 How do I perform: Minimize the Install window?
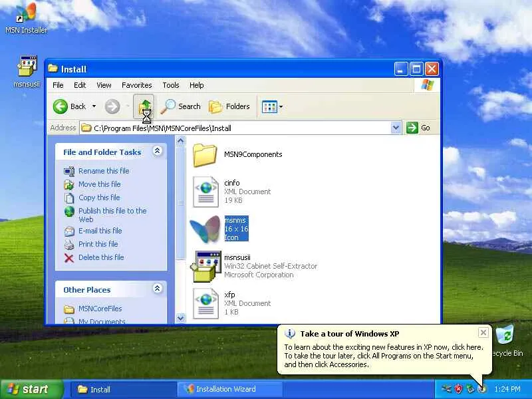click(x=401, y=69)
